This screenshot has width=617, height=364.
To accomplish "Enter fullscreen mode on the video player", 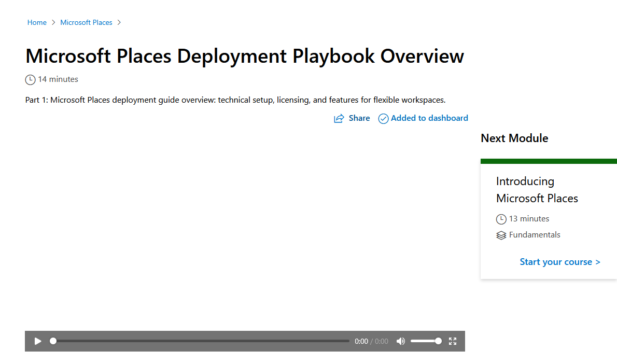I will click(x=452, y=341).
